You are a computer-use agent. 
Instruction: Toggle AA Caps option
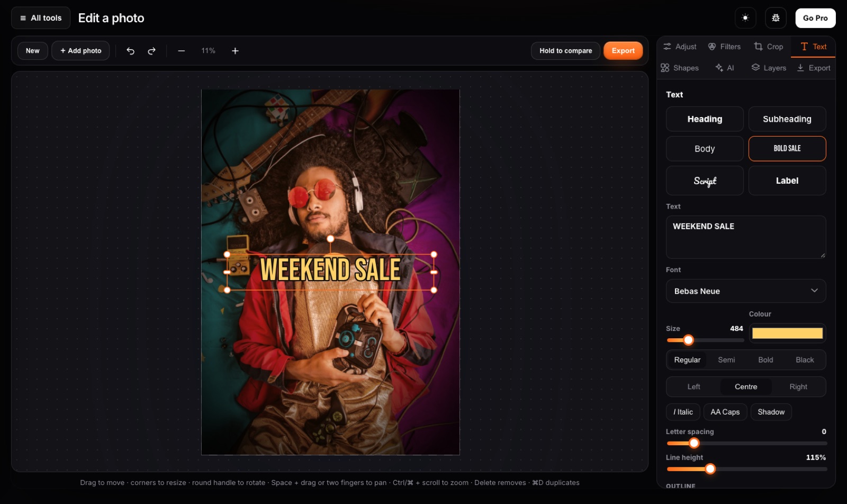tap(725, 412)
